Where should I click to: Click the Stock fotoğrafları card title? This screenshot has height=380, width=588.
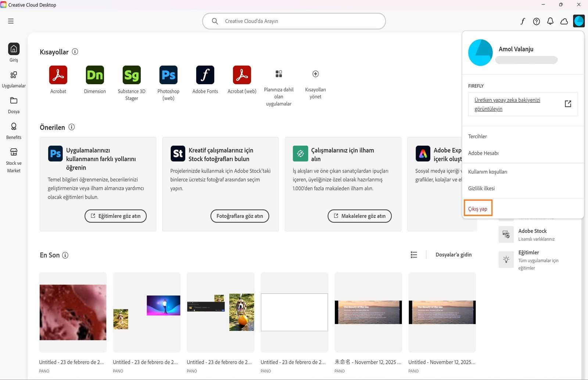(221, 155)
